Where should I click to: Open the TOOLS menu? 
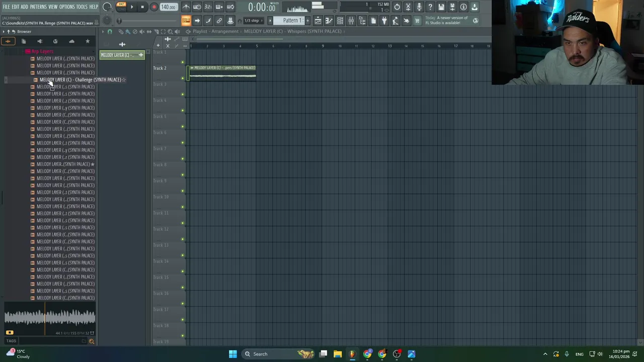(x=82, y=7)
